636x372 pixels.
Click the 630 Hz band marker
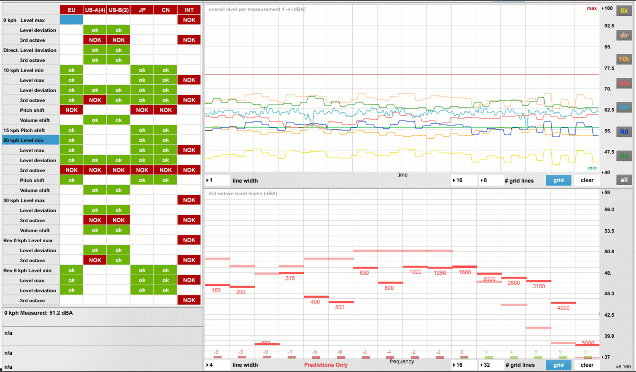click(x=365, y=268)
